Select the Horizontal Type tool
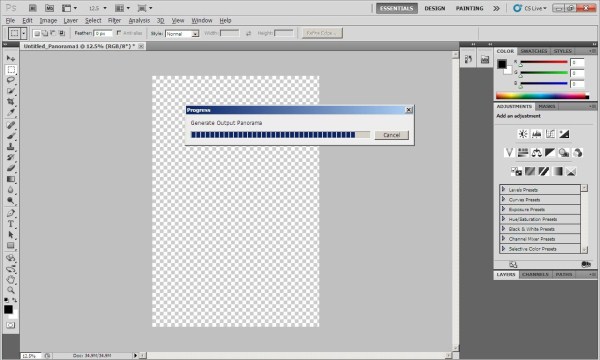The width and height of the screenshot is (600, 360). pos(11,224)
